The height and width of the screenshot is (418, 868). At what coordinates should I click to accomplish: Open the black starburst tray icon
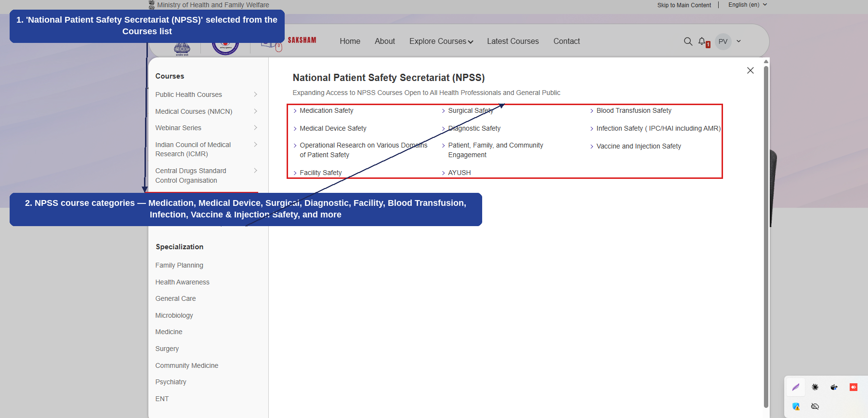[x=815, y=387]
